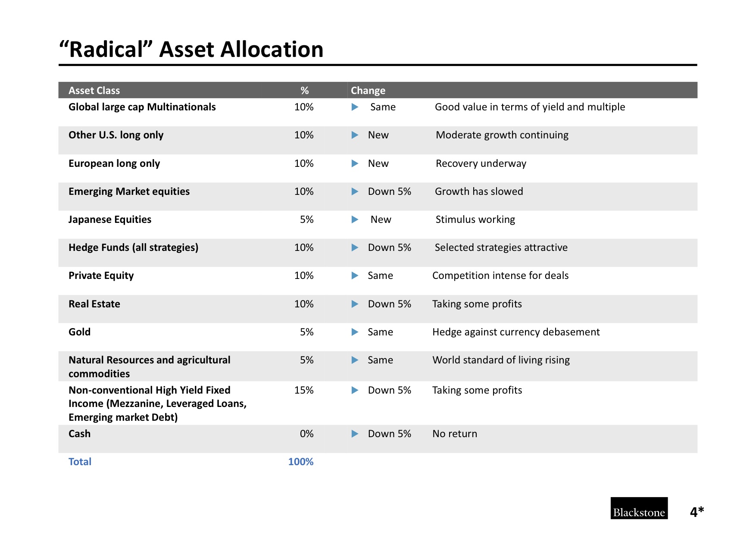
Task: Click the Asset Class column header
Action: point(94,91)
